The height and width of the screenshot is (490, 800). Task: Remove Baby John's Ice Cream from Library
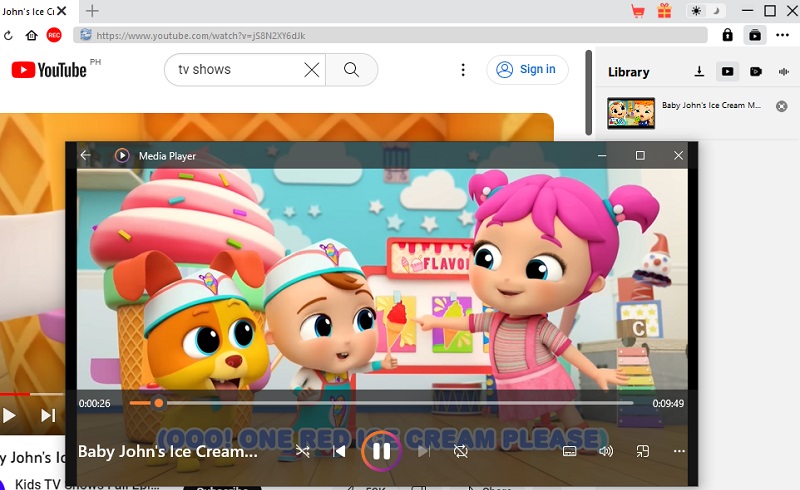781,106
